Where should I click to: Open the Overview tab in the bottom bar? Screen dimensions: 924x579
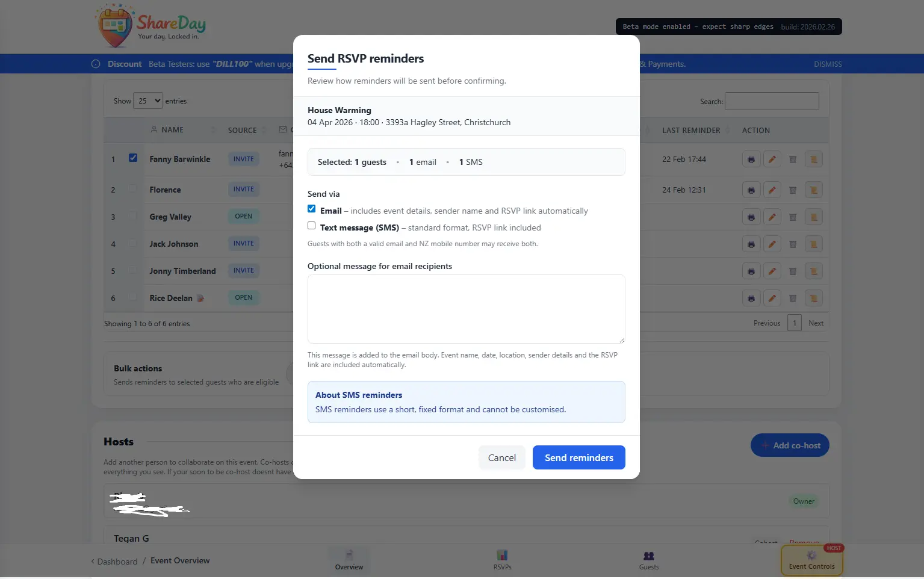click(349, 560)
